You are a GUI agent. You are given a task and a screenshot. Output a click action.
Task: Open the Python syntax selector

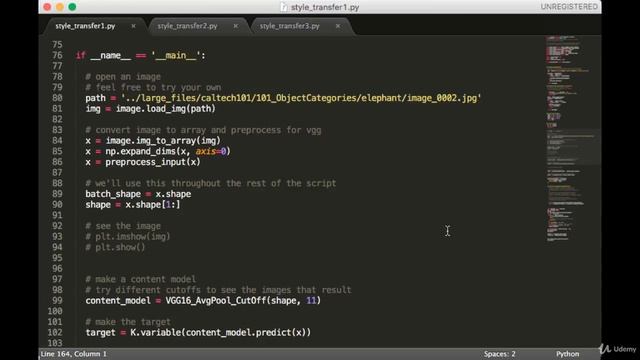click(x=567, y=354)
